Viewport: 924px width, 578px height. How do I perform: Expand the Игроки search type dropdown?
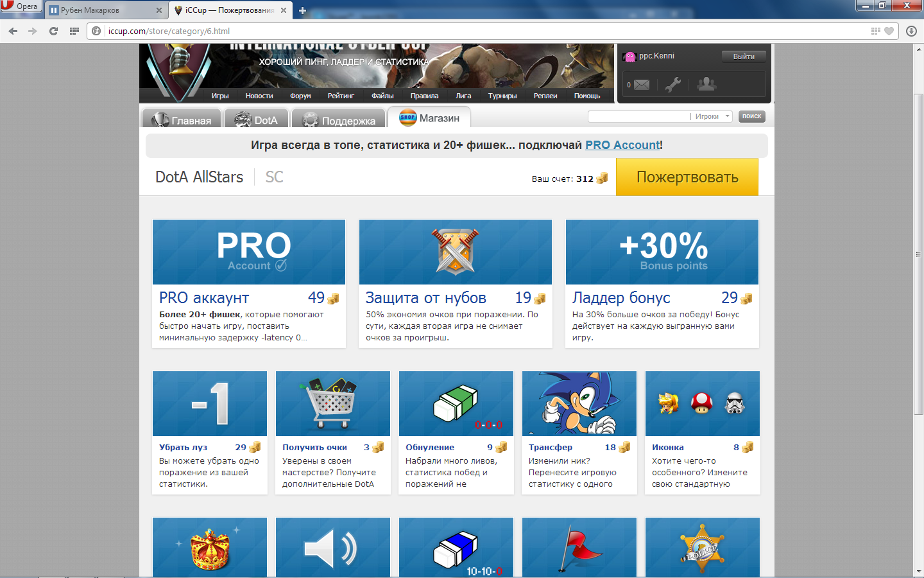coord(712,116)
